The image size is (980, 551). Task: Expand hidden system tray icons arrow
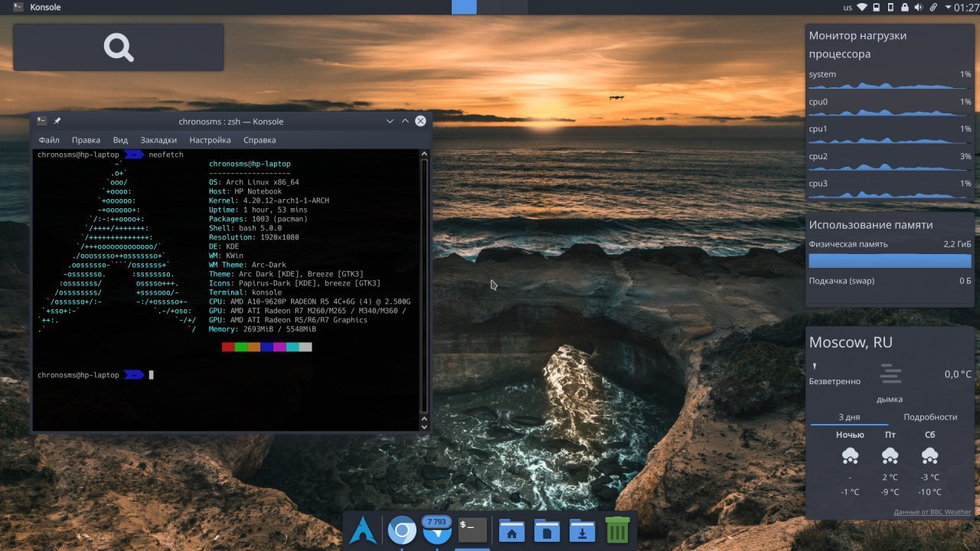(x=948, y=8)
